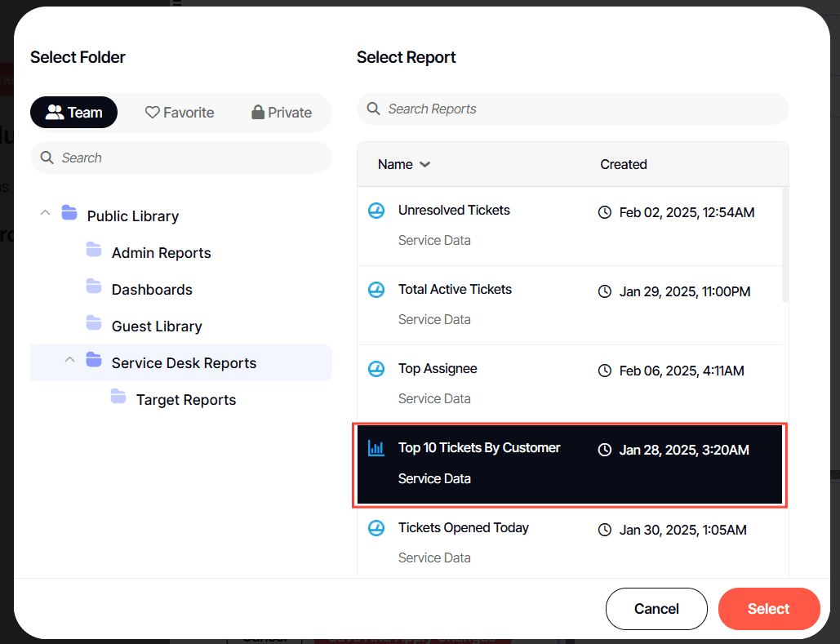Click the gauge icon beside Unresolved Tickets
The width and height of the screenshot is (840, 644).
[x=376, y=211]
